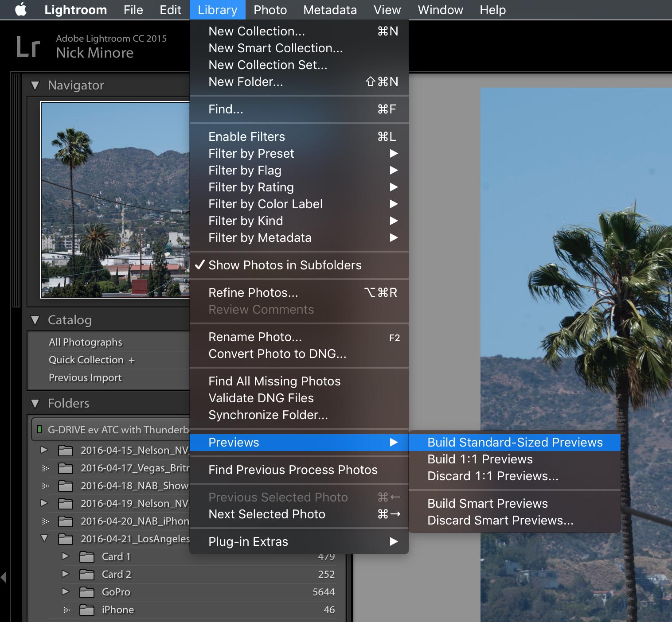Add to Quick Collection using plus sign
The width and height of the screenshot is (672, 622).
pos(132,361)
